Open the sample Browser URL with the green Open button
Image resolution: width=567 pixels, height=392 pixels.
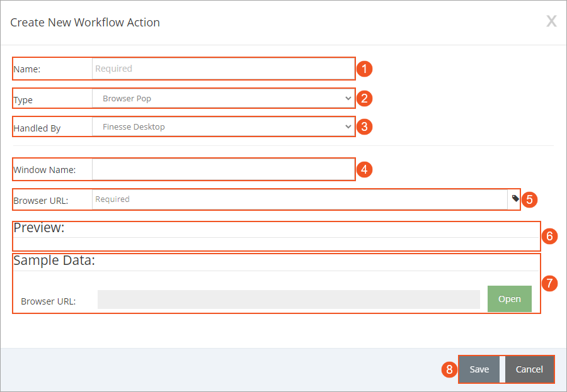coord(509,299)
